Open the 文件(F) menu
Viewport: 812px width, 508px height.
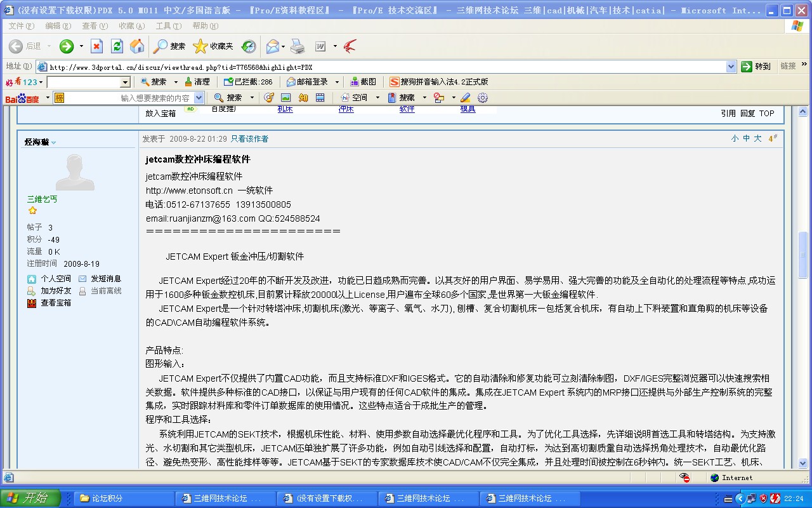coord(21,26)
